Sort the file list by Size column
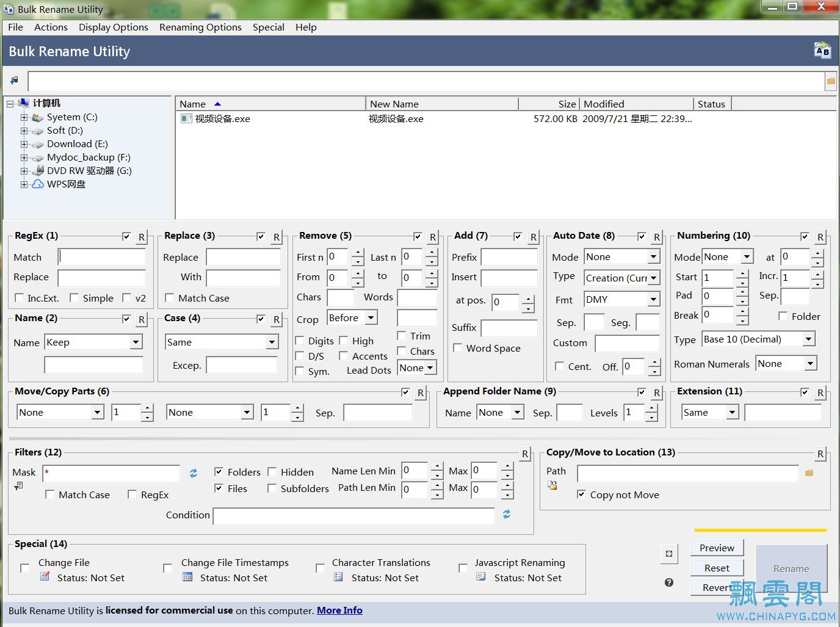 point(549,104)
